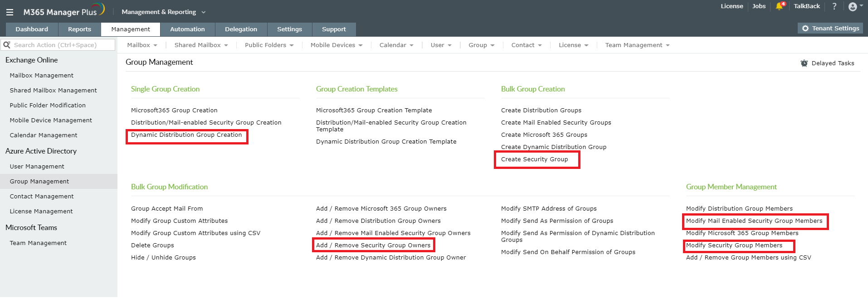Click the notification bell icon
This screenshot has height=298, width=868.
[x=779, y=6]
